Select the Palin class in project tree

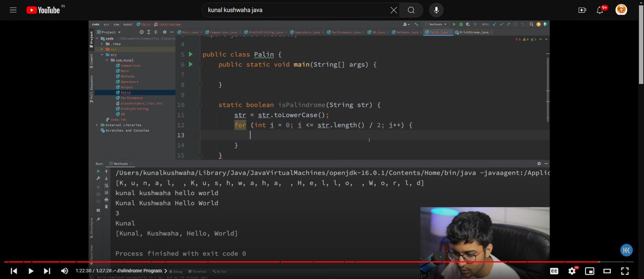[x=124, y=92]
